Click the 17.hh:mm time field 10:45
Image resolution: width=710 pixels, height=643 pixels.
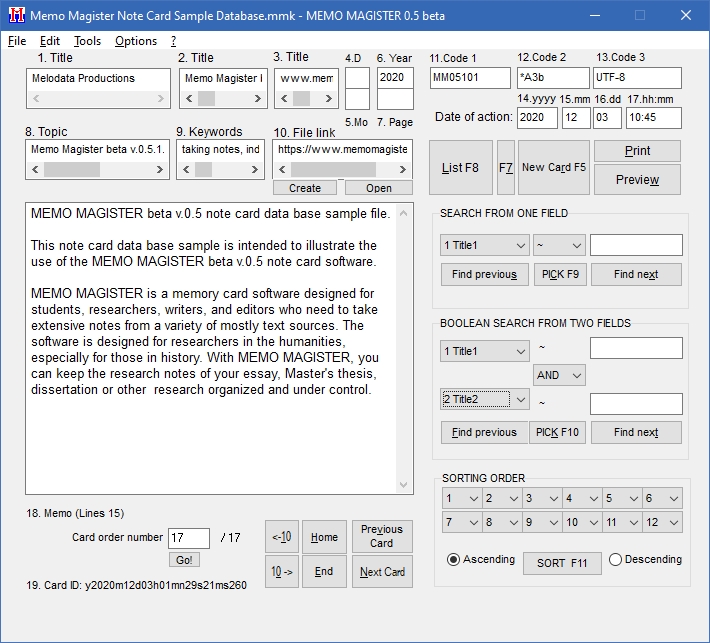(654, 118)
